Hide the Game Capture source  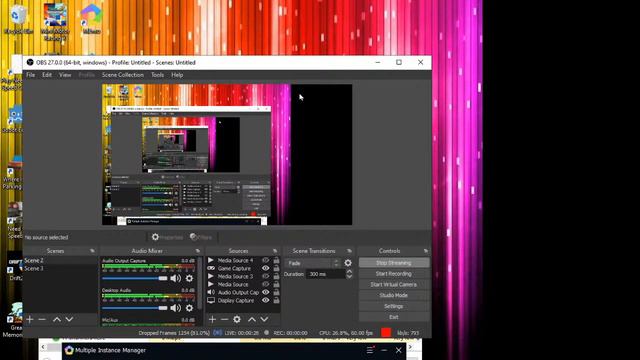tap(265, 268)
